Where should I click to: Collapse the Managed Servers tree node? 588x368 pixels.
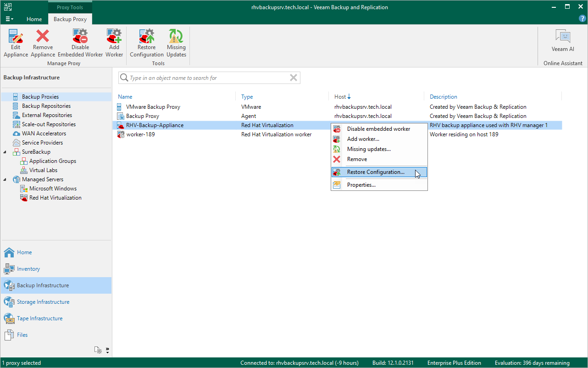coord(5,179)
